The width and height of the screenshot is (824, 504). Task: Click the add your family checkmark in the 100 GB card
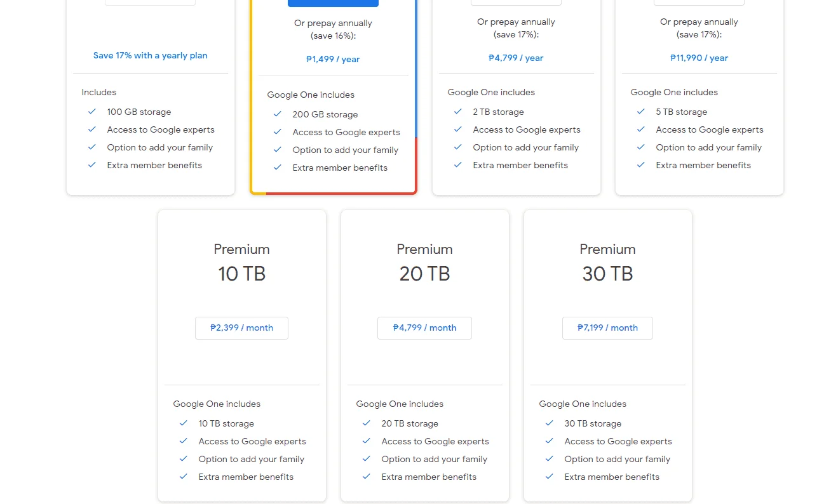coord(92,147)
